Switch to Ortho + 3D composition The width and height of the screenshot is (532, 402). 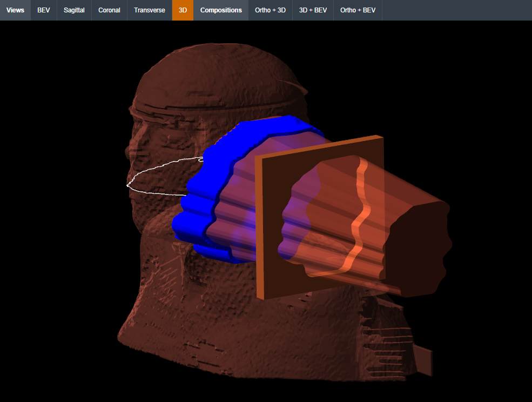coord(270,10)
